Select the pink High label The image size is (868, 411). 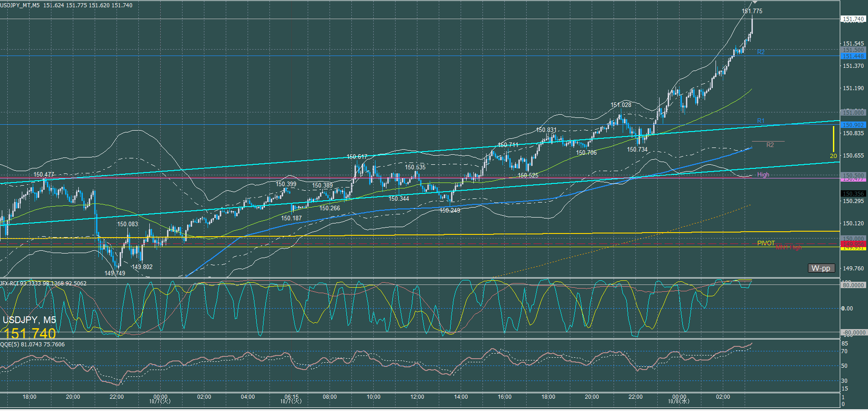pyautogui.click(x=763, y=174)
